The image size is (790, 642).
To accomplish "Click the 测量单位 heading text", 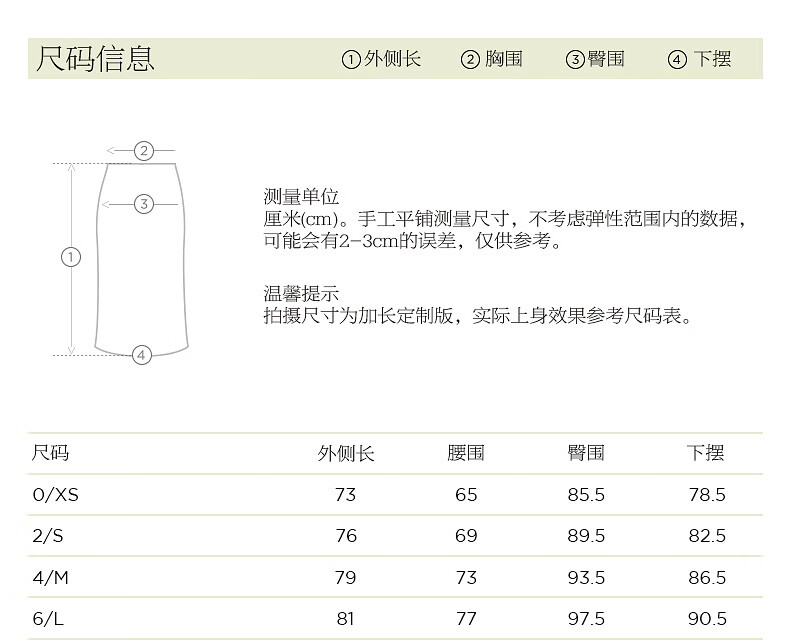I will click(x=301, y=197).
